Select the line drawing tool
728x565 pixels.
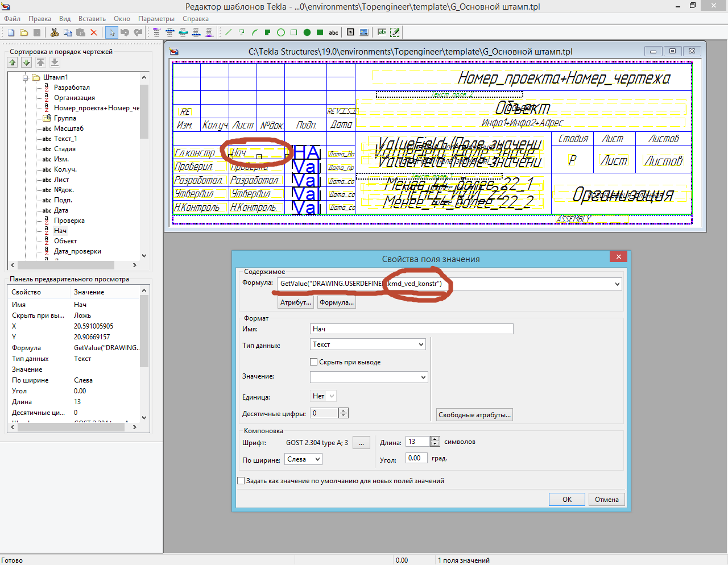click(x=229, y=32)
